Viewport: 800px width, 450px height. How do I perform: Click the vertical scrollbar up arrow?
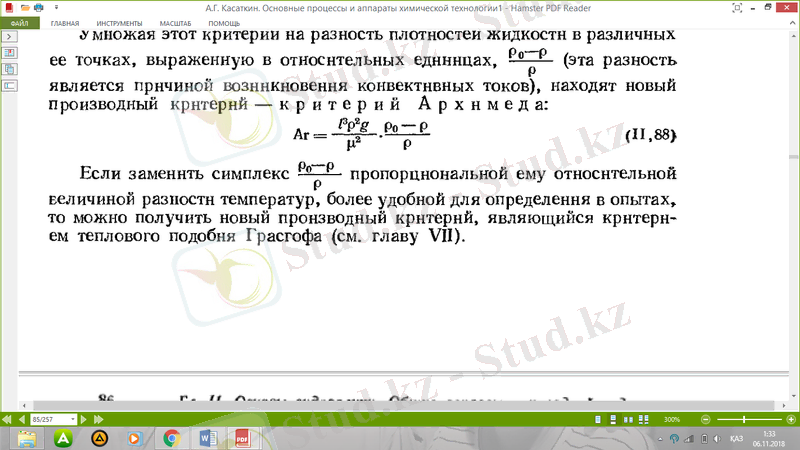tap(793, 37)
